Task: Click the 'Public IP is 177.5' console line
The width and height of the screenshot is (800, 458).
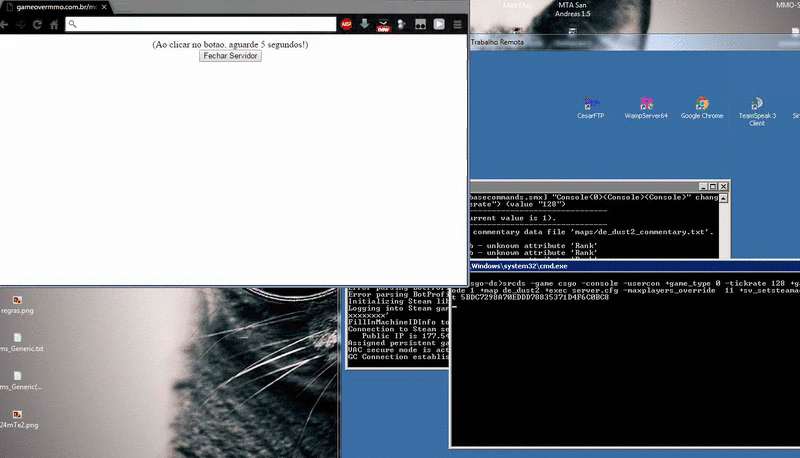Action: (406, 336)
